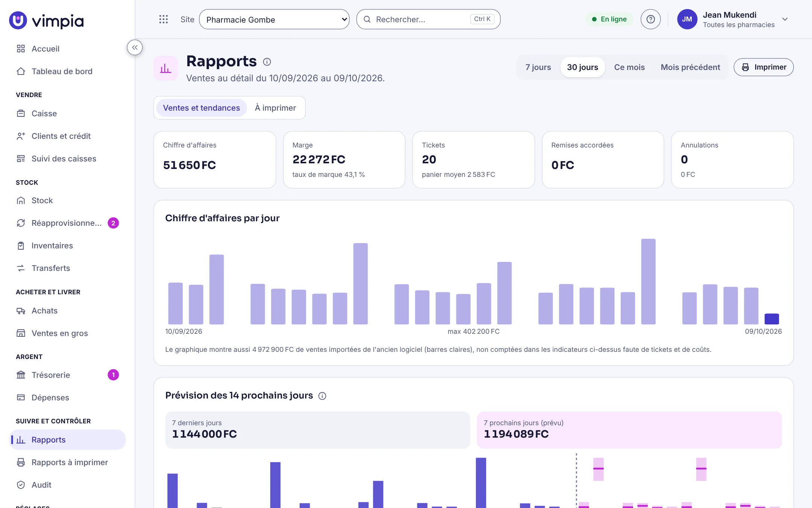
Task: Open the Audit page
Action: click(x=67, y=485)
